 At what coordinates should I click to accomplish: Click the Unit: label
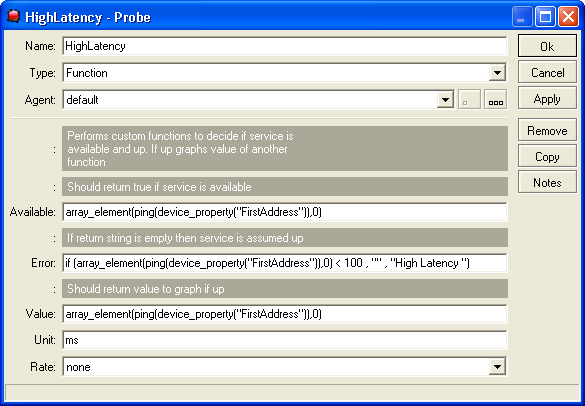pos(45,340)
